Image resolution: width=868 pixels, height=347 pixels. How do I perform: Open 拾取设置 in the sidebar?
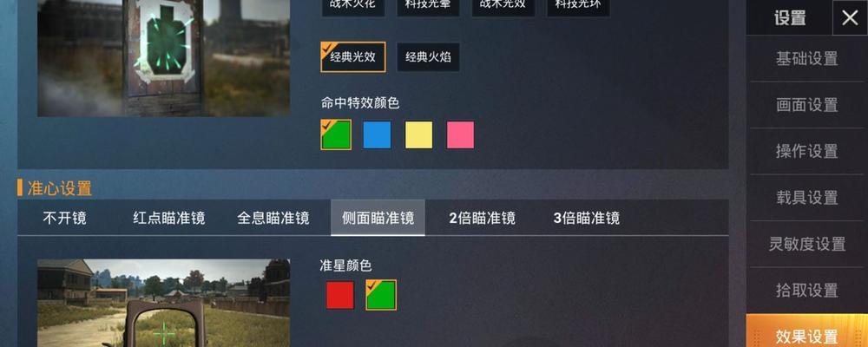pos(806,290)
